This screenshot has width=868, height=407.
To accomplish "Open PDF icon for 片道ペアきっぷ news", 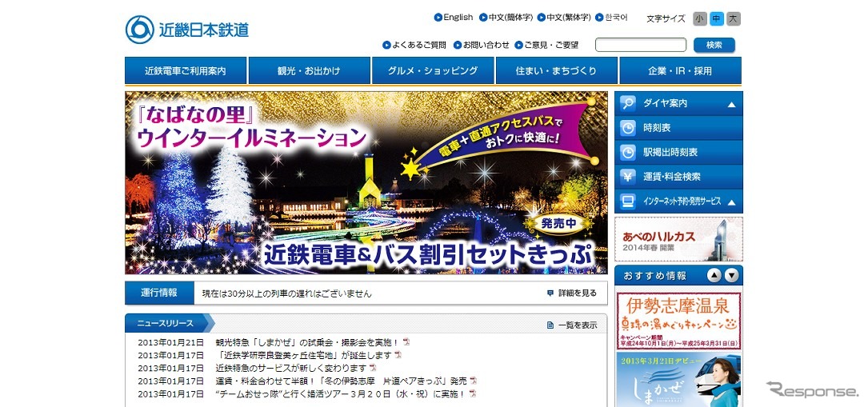I will [474, 381].
